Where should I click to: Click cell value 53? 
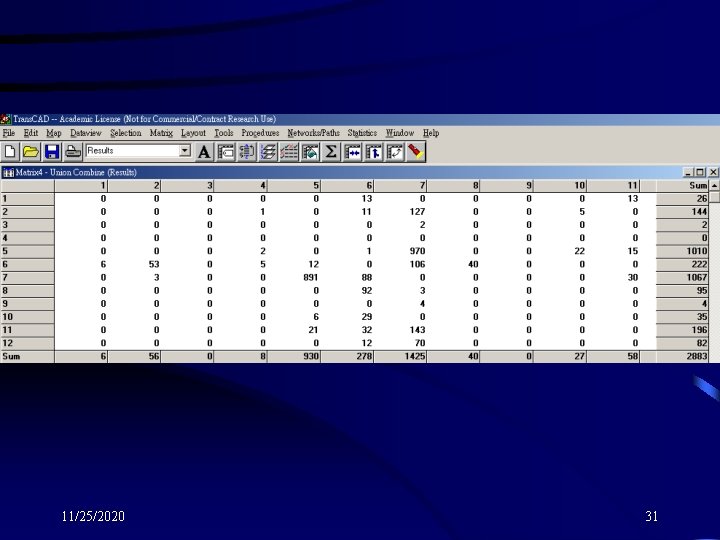154,264
